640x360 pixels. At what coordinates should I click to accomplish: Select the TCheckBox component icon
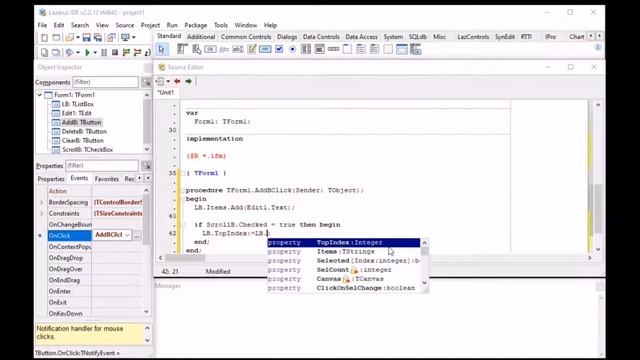(x=279, y=49)
